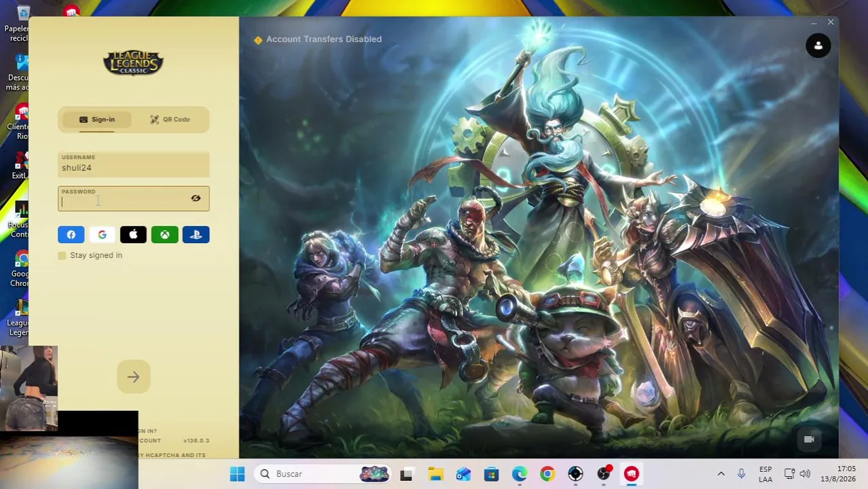Minimize the Riot Client window

pyautogui.click(x=814, y=23)
